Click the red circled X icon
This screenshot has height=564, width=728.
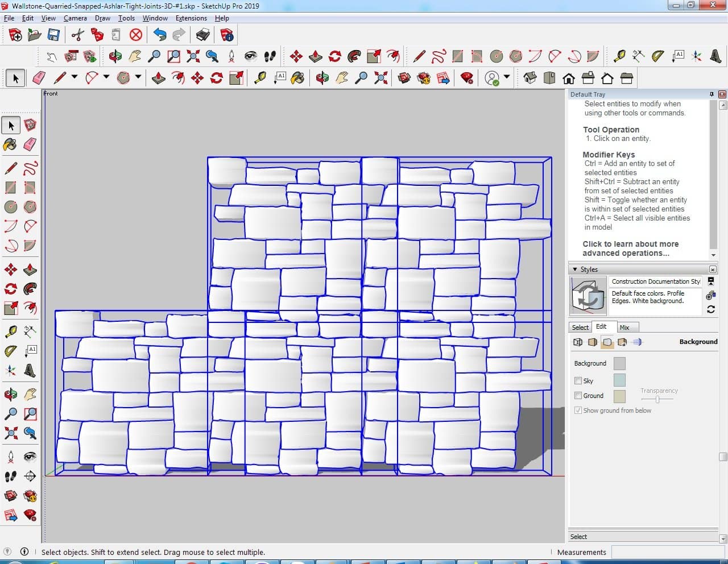pyautogui.click(x=135, y=35)
